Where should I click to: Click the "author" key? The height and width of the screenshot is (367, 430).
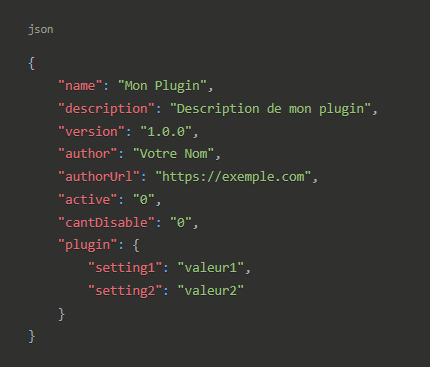pos(88,154)
